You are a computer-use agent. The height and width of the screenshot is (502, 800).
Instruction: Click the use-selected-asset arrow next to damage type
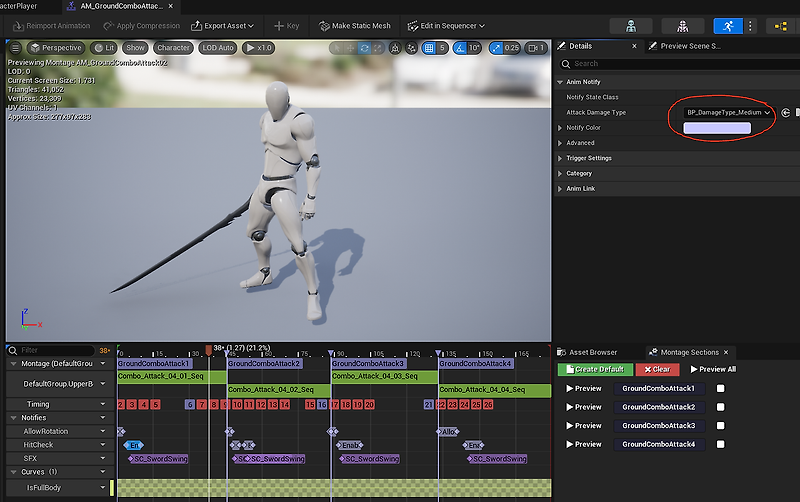786,112
